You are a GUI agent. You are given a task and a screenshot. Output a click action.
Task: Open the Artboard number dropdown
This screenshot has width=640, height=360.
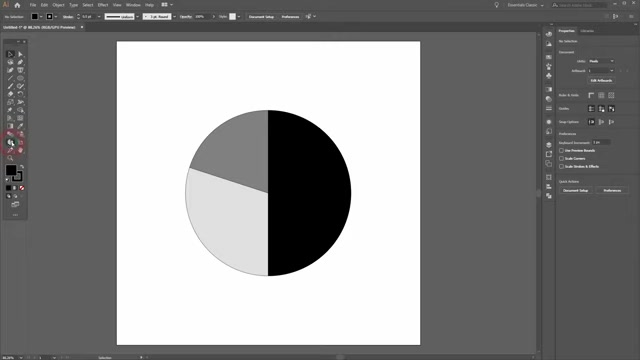click(601, 71)
